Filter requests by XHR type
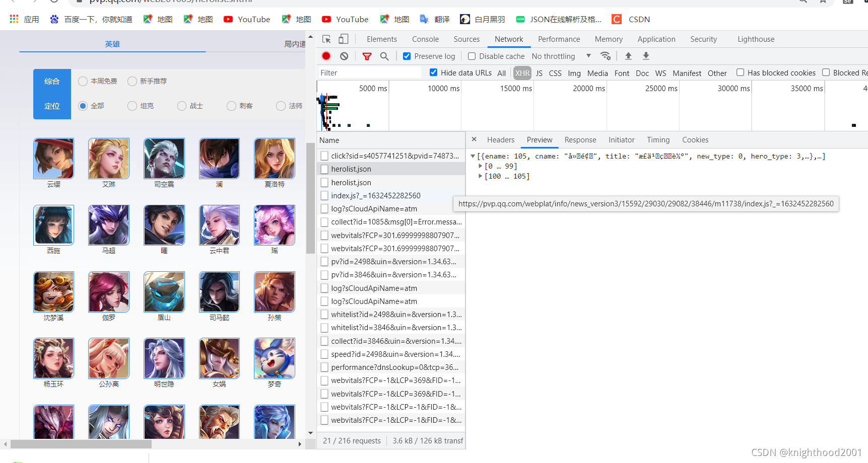Screen dimensions: 868x463 pyautogui.click(x=522, y=73)
